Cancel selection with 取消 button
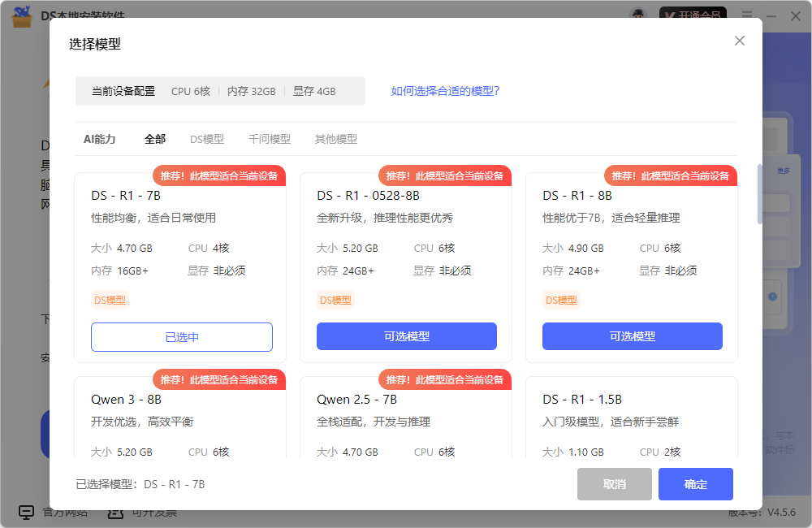Viewport: 812px width, 528px height. [614, 484]
